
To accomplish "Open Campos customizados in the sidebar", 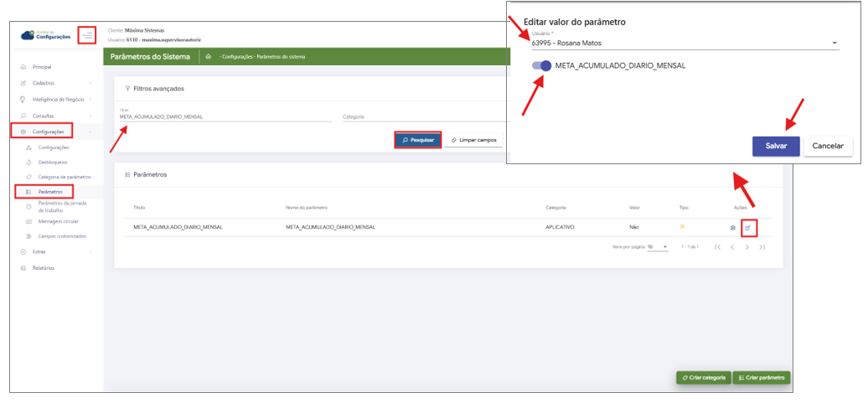I will [x=62, y=236].
